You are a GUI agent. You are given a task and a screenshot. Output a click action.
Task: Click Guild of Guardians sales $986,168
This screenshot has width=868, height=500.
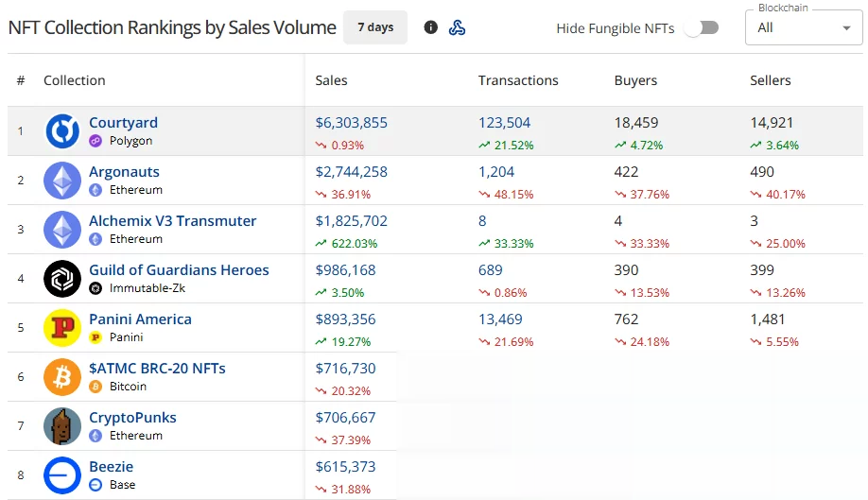(345, 270)
